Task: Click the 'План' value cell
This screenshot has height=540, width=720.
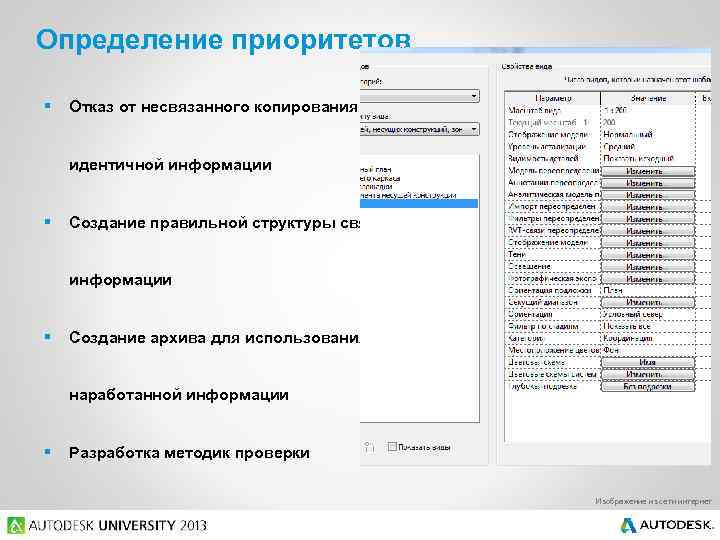Action: tap(648, 291)
